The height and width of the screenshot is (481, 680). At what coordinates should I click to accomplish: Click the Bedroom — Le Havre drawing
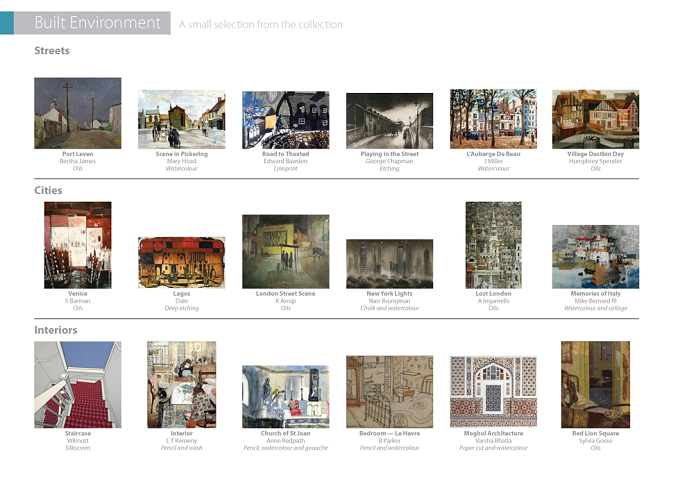(389, 392)
